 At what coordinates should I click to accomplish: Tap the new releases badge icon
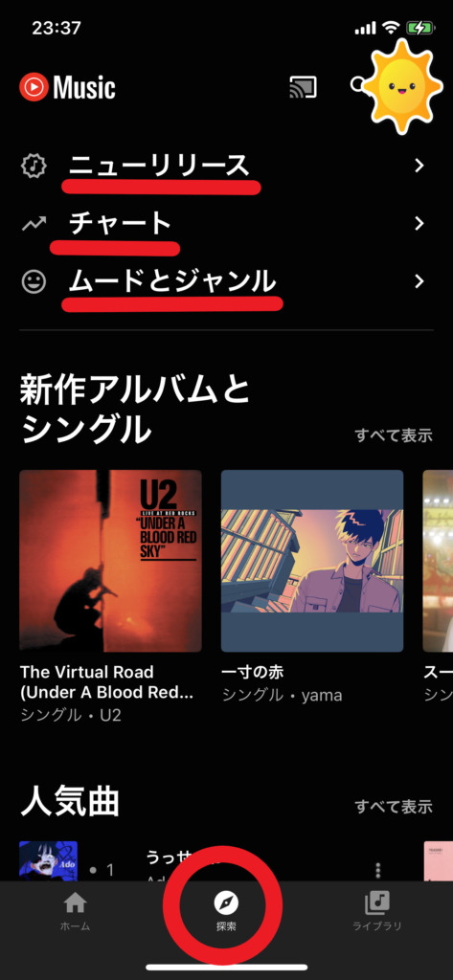[x=34, y=166]
